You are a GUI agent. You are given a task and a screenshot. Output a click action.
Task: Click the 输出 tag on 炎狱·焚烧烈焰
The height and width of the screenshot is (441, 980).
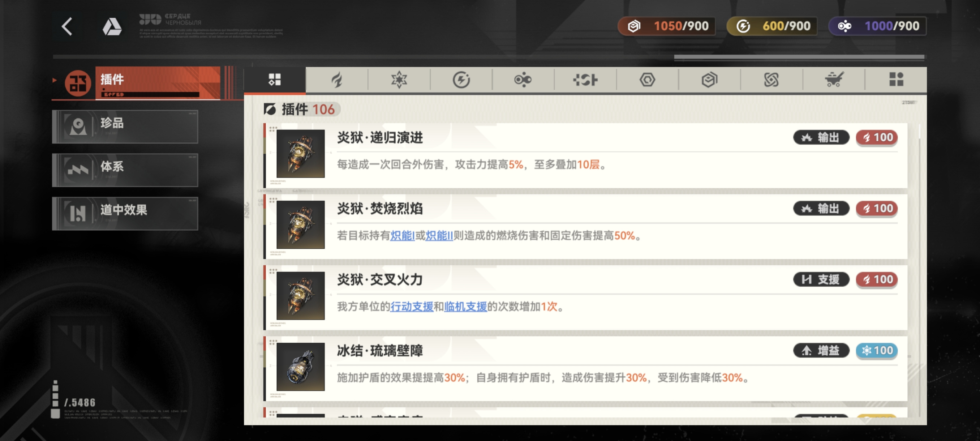pos(821,209)
